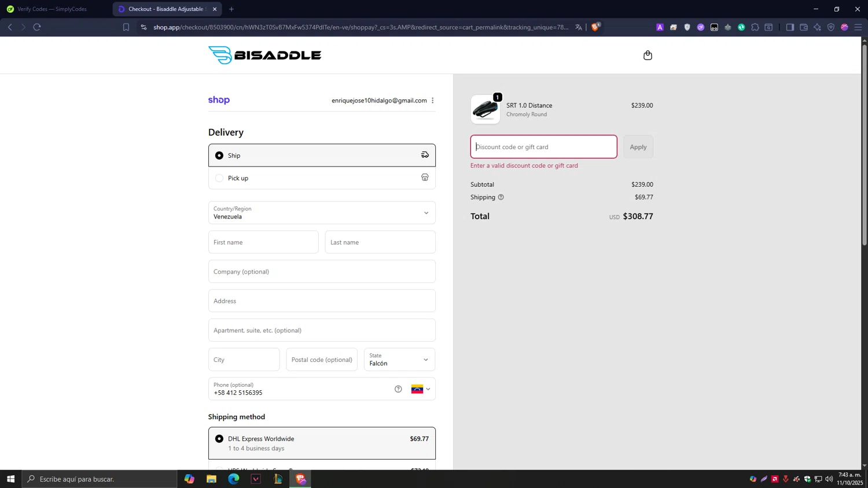Select DHL Express Worldwide shipping method
The width and height of the screenshot is (868, 488).
pyautogui.click(x=322, y=443)
